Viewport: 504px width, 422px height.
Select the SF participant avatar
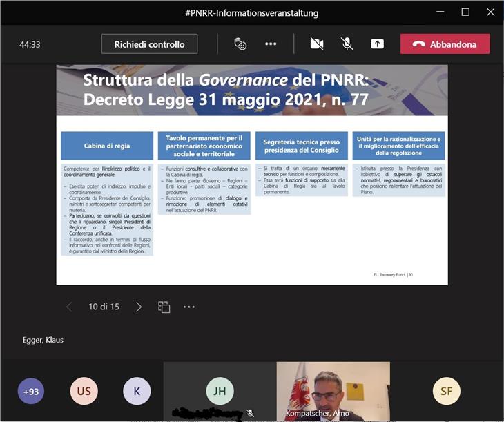(447, 392)
